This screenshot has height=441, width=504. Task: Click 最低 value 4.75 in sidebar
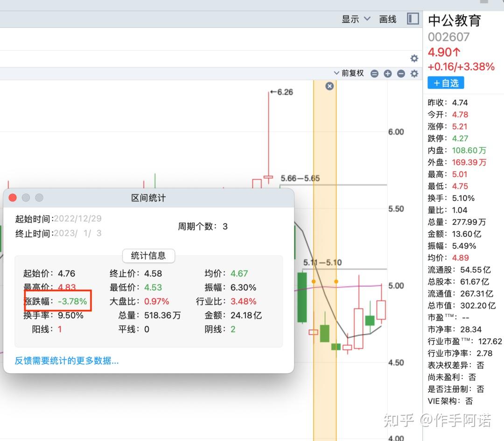[460, 186]
